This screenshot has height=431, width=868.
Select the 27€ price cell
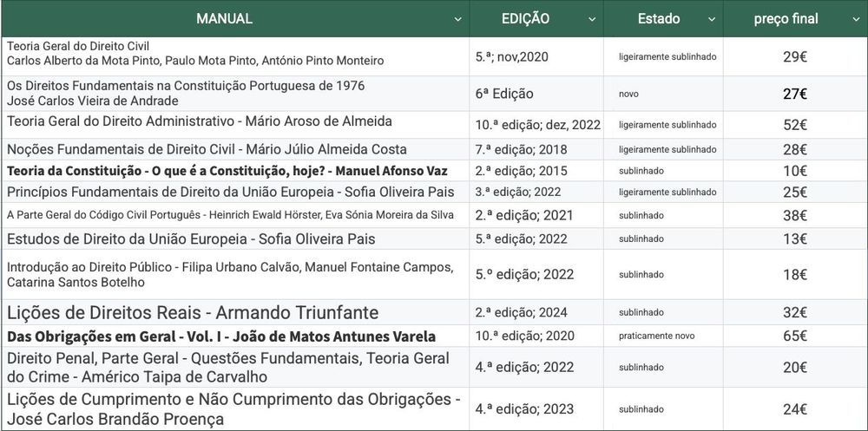795,95
